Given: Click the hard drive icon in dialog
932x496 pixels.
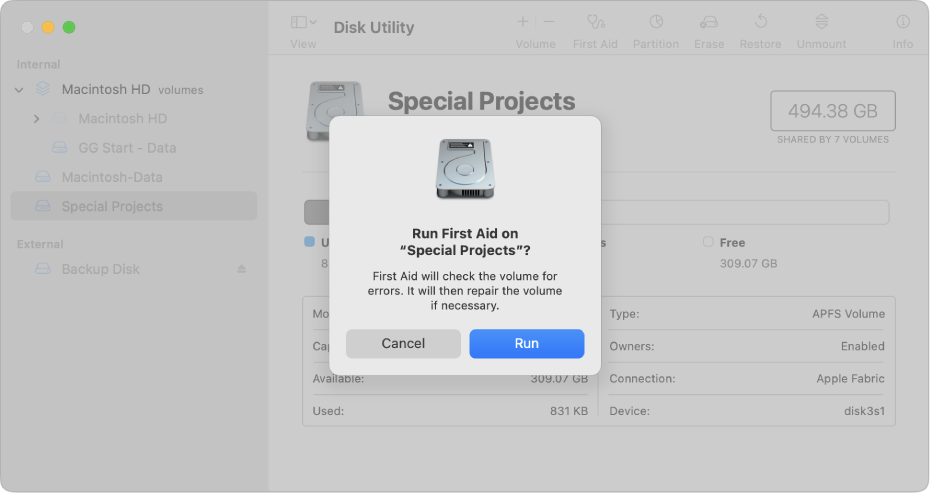Looking at the screenshot, I should click(x=465, y=168).
